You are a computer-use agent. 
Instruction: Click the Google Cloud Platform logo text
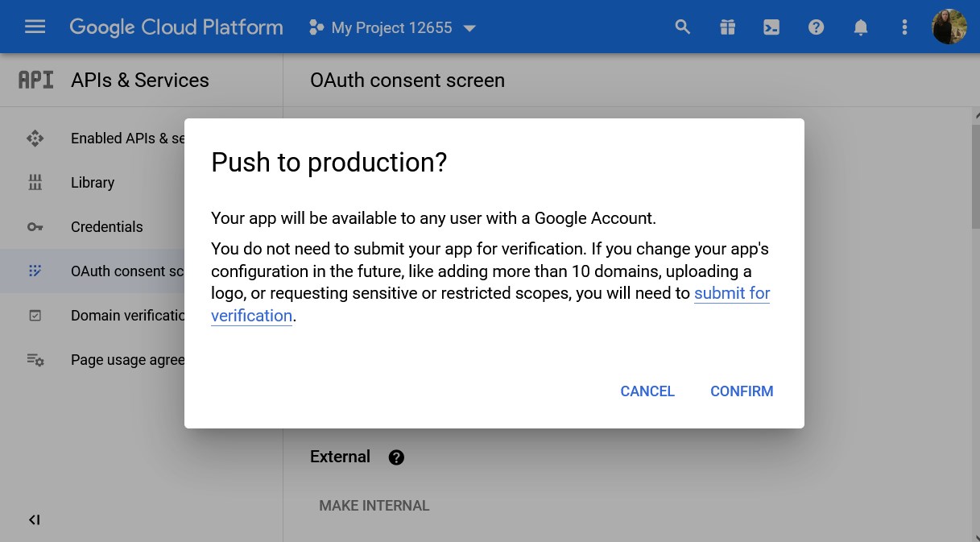tap(176, 27)
